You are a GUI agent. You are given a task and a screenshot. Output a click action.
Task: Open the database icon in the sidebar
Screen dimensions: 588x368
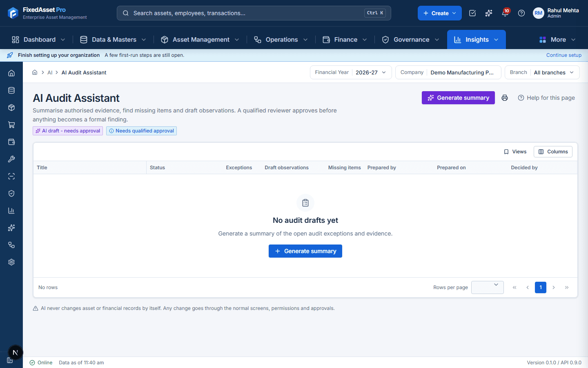click(x=11, y=90)
